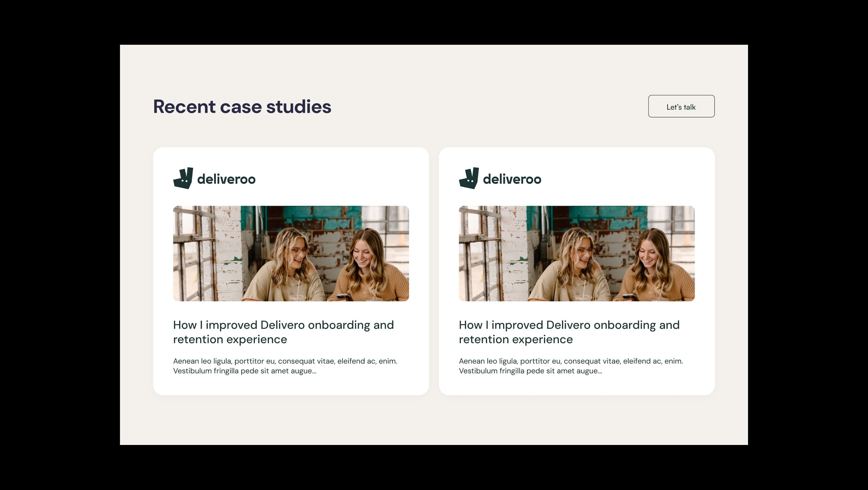
Task: Click the Deliveroo logo in the left card
Action: [214, 178]
